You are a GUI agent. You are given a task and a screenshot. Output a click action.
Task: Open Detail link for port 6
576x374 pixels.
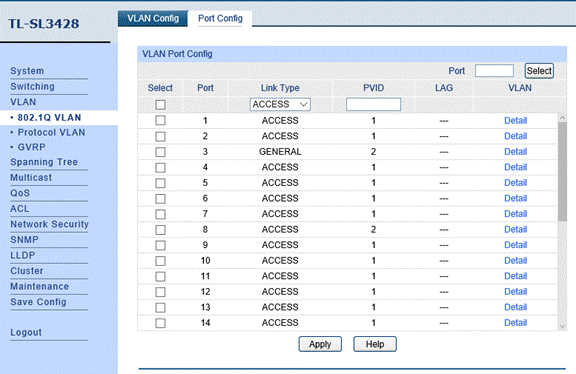[x=515, y=198]
